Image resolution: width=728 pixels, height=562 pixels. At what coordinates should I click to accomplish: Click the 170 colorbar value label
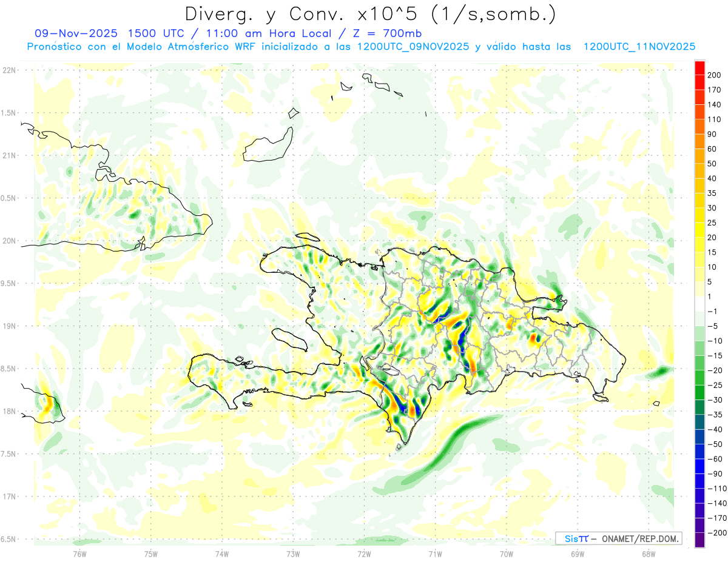tap(714, 89)
